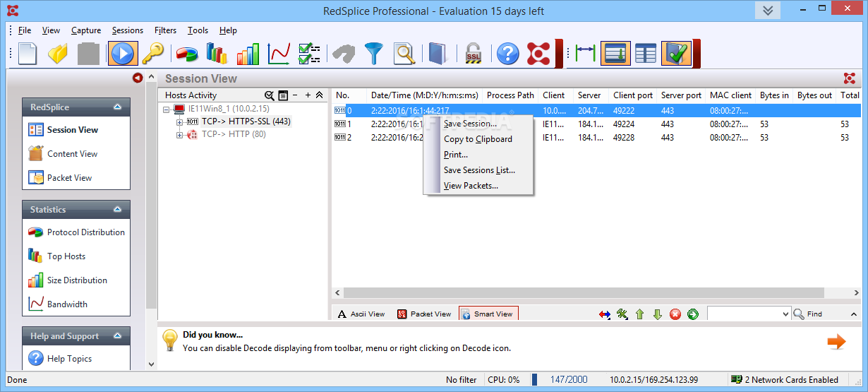The image size is (868, 392).
Task: Click the SSL padlock toolbar icon
Action: click(x=472, y=54)
